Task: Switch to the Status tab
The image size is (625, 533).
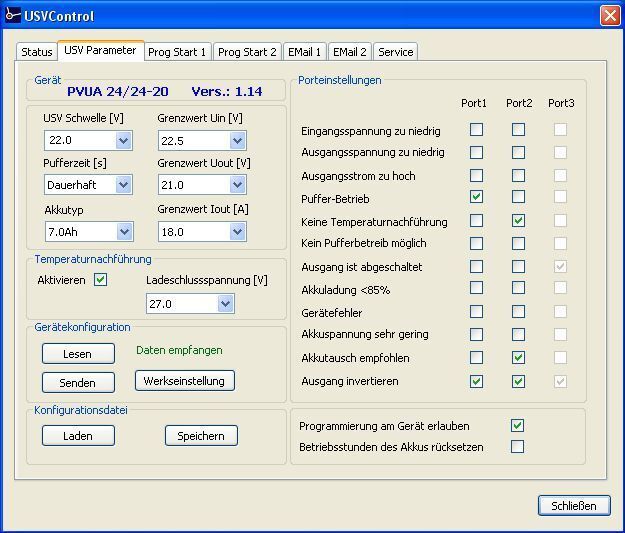Action: click(x=37, y=52)
